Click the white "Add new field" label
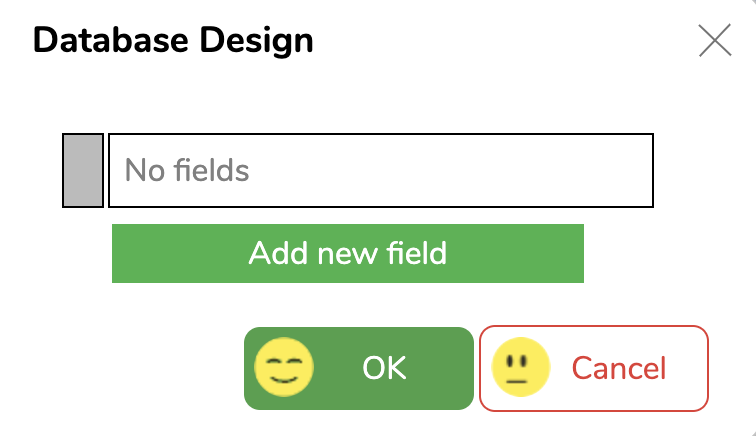Viewport: 756px width, 436px height. coord(348,253)
